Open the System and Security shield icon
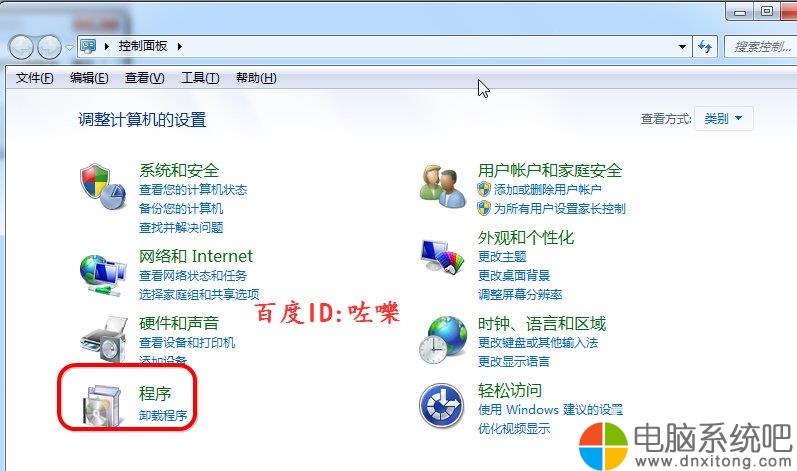Image resolution: width=797 pixels, height=471 pixels. coord(102,186)
